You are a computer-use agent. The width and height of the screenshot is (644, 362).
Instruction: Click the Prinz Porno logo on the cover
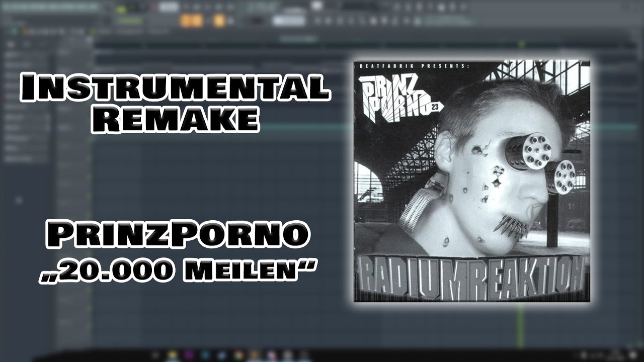(x=400, y=99)
